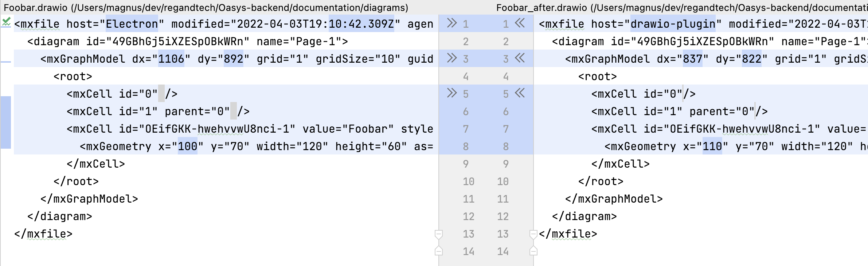Click the highlighted "100" geometry value on left
This screenshot has width=868, height=266.
pyautogui.click(x=188, y=146)
